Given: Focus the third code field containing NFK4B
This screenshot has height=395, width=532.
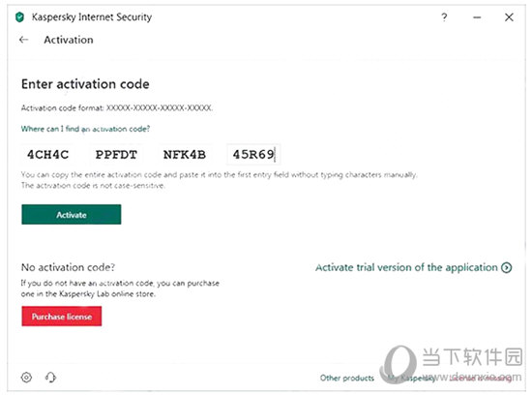Looking at the screenshot, I should click(x=185, y=155).
